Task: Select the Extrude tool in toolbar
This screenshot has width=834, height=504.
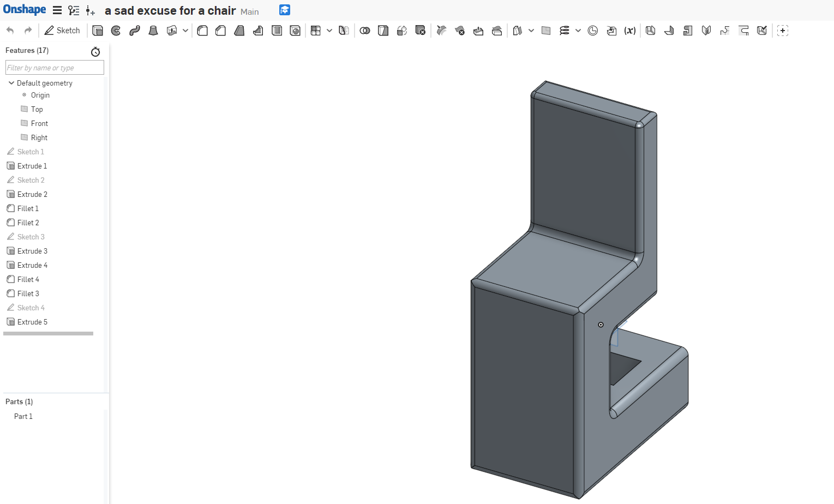Action: click(x=98, y=31)
